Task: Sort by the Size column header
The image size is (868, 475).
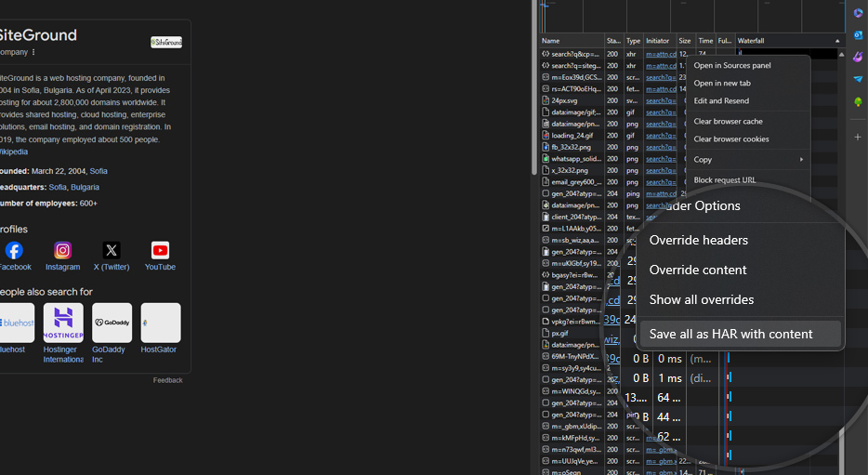Action: [685, 41]
